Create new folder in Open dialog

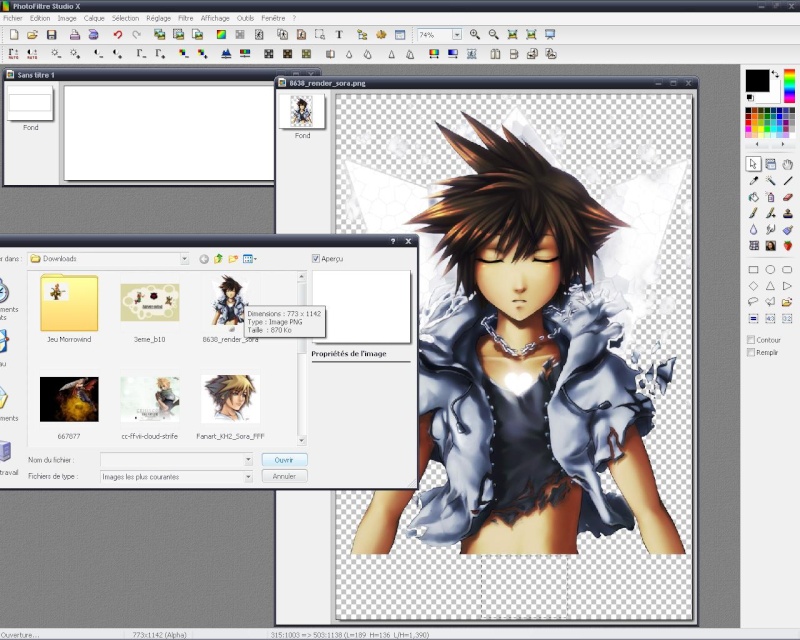point(233,259)
